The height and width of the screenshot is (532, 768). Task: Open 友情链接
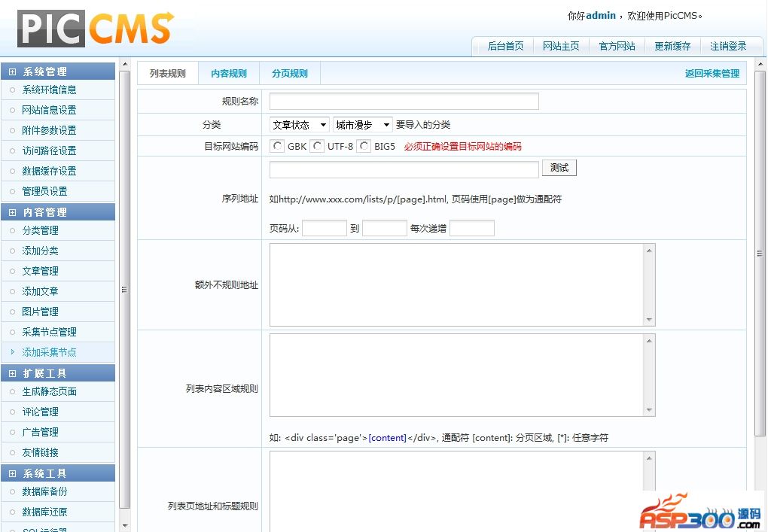[x=40, y=453]
